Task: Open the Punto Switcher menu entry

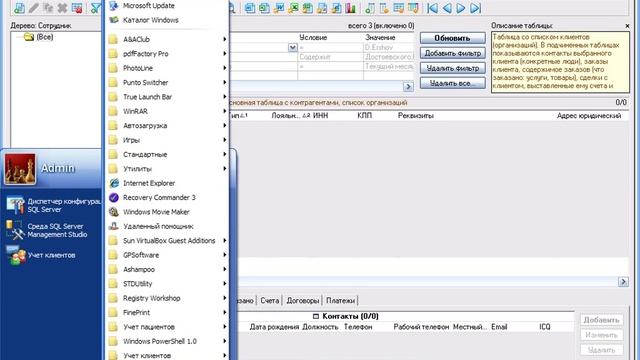Action: point(167,82)
